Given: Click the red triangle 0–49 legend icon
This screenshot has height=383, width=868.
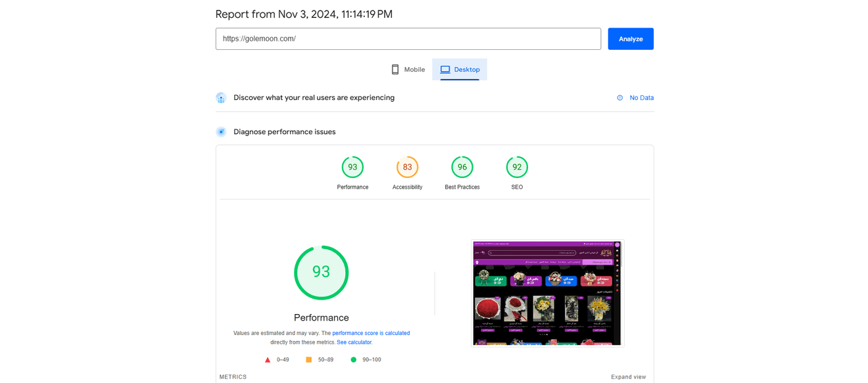Looking at the screenshot, I should coord(268,360).
